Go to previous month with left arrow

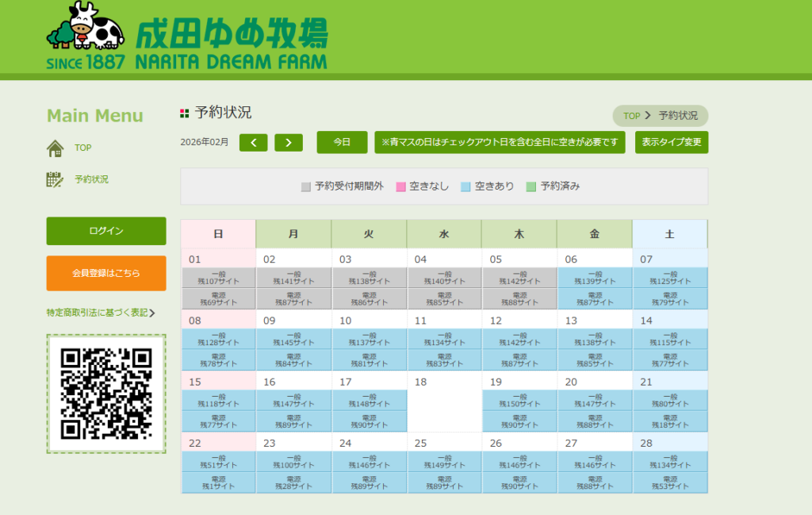click(253, 143)
